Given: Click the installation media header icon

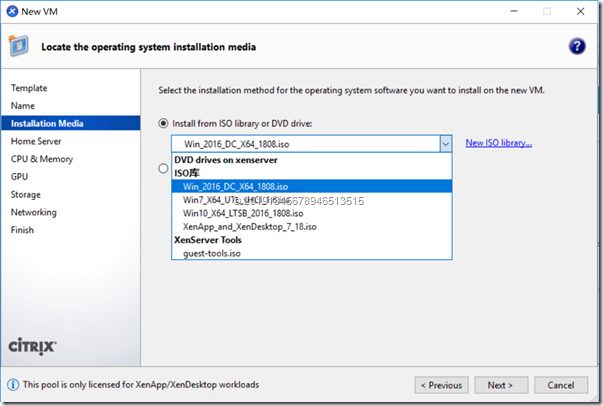Looking at the screenshot, I should pos(20,47).
